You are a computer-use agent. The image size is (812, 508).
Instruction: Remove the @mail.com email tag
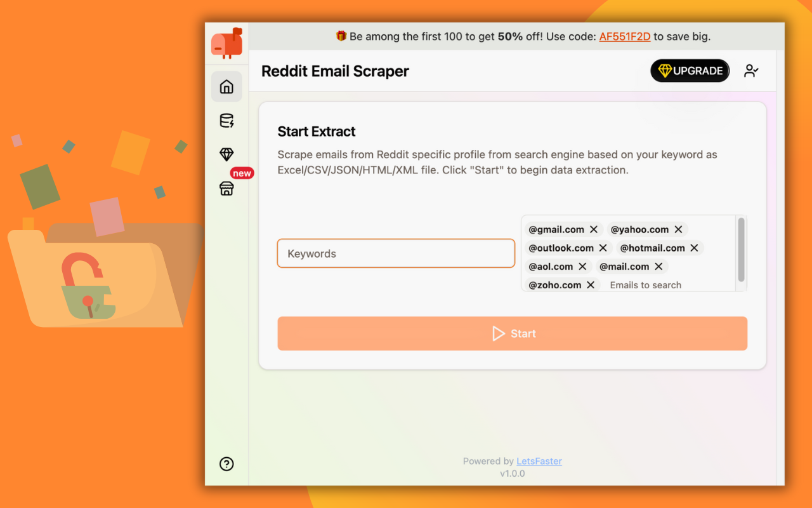pos(658,266)
